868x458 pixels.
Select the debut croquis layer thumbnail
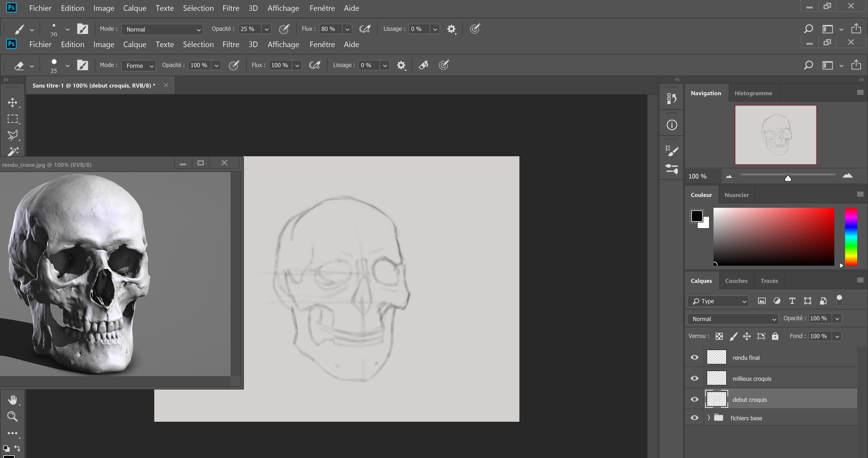(x=716, y=399)
